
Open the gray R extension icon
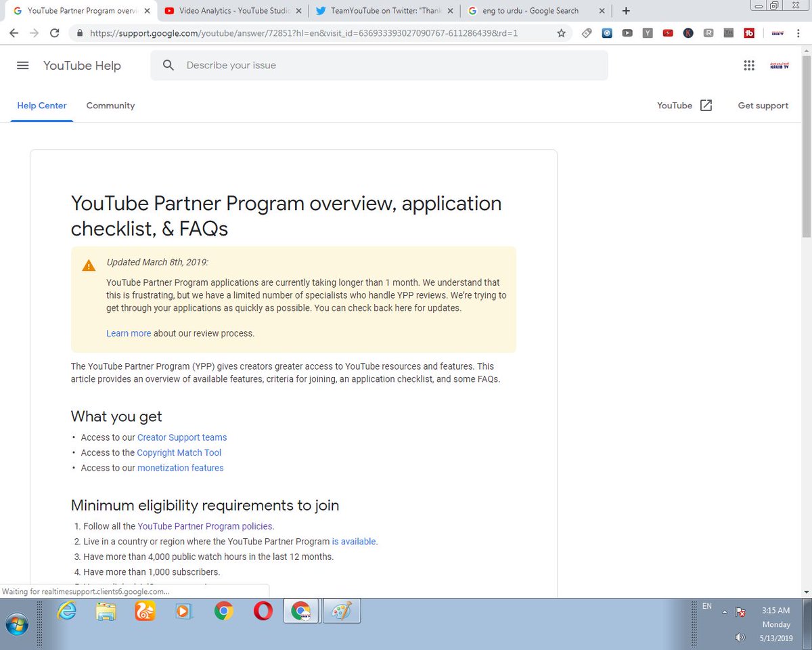coord(708,32)
